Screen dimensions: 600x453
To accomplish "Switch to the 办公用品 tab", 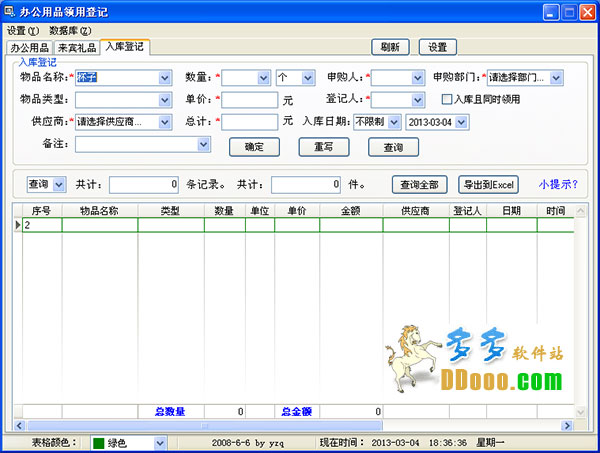I will click(30, 48).
